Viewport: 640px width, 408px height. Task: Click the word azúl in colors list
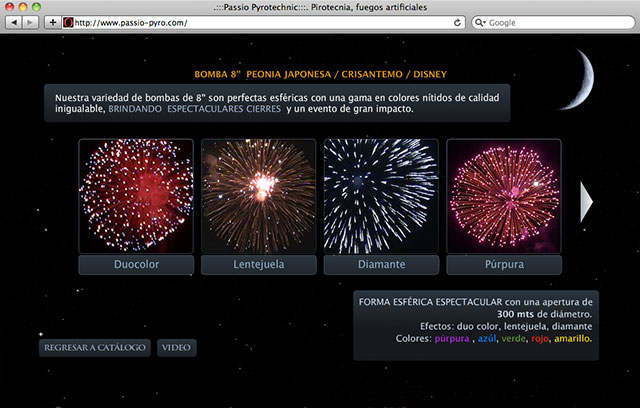pyautogui.click(x=487, y=339)
